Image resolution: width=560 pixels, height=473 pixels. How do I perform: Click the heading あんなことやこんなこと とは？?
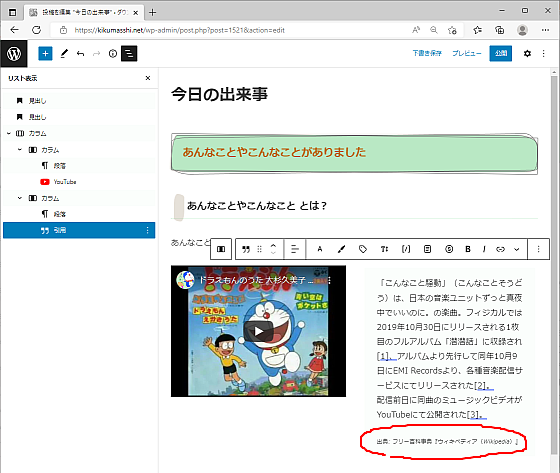coord(257,205)
